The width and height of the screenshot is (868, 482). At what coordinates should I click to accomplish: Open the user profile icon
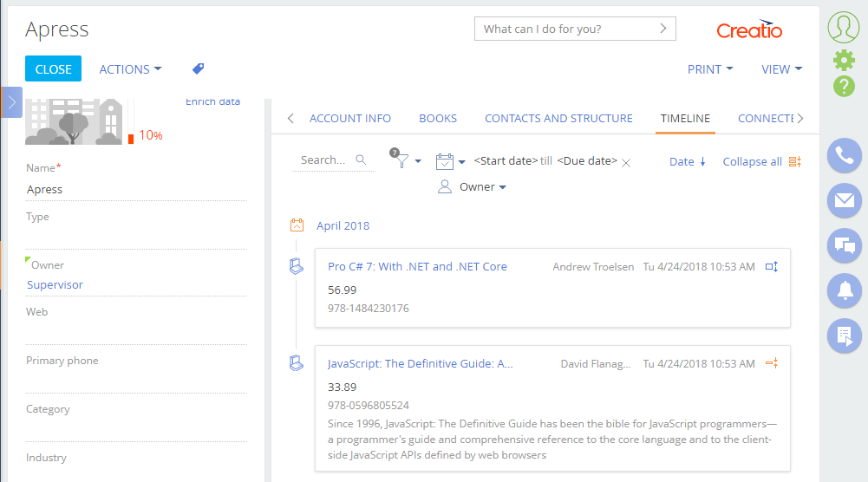844,27
